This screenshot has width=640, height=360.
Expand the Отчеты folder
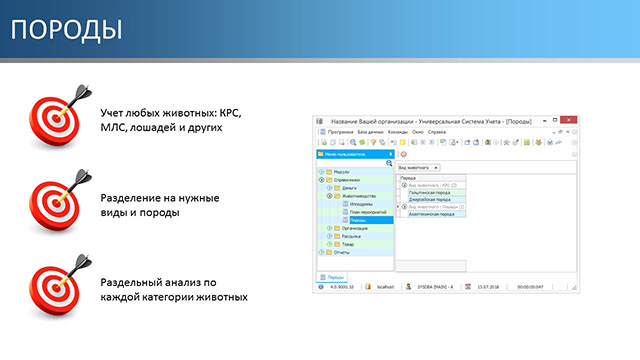(322, 252)
